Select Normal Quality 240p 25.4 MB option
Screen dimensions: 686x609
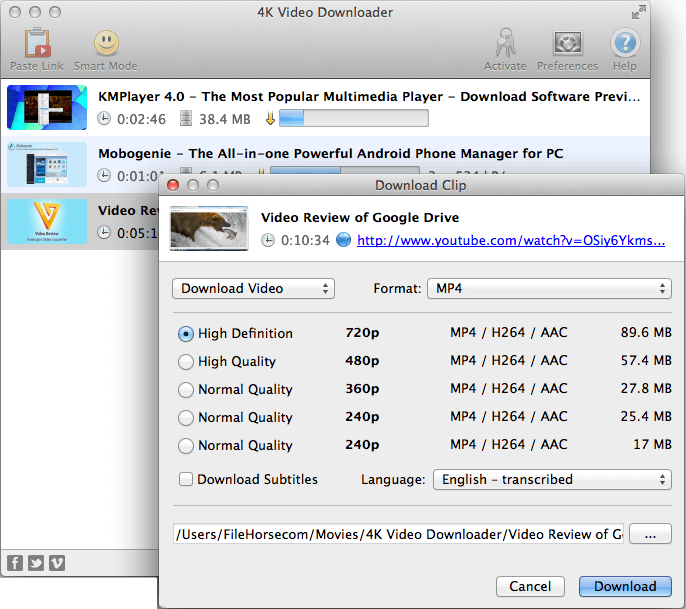pos(186,418)
